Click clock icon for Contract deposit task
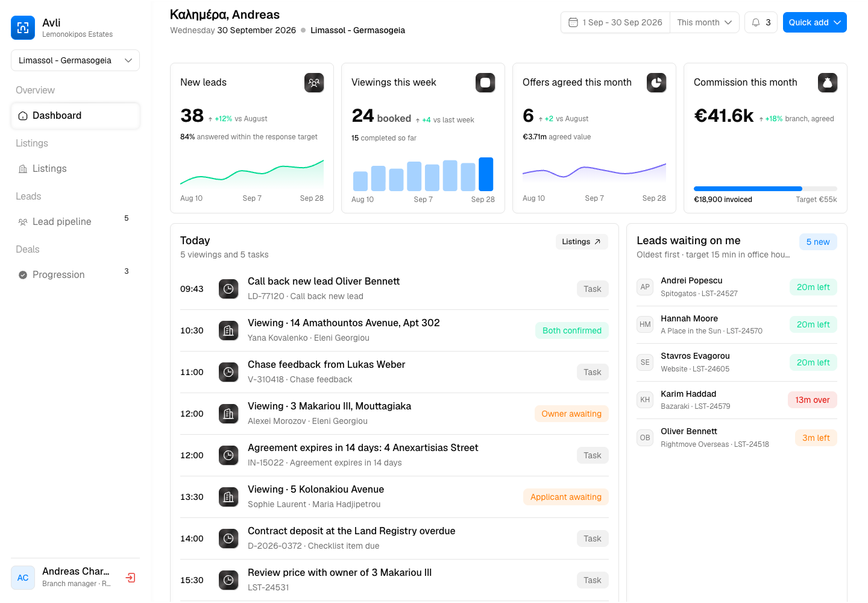The image size is (868, 603). 228,538
